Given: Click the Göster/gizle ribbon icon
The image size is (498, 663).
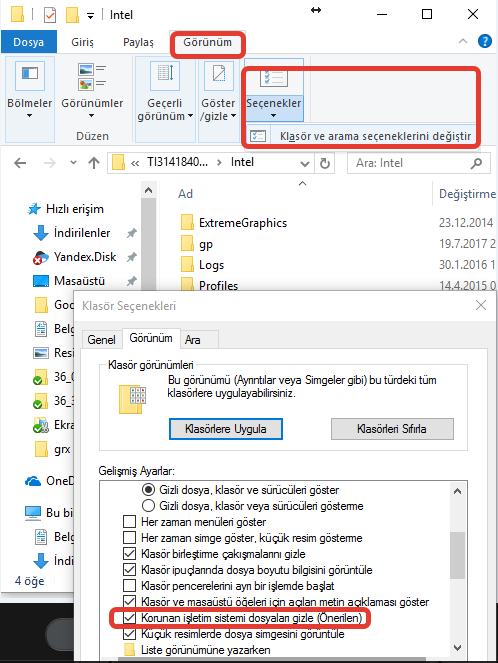Looking at the screenshot, I should (219, 75).
